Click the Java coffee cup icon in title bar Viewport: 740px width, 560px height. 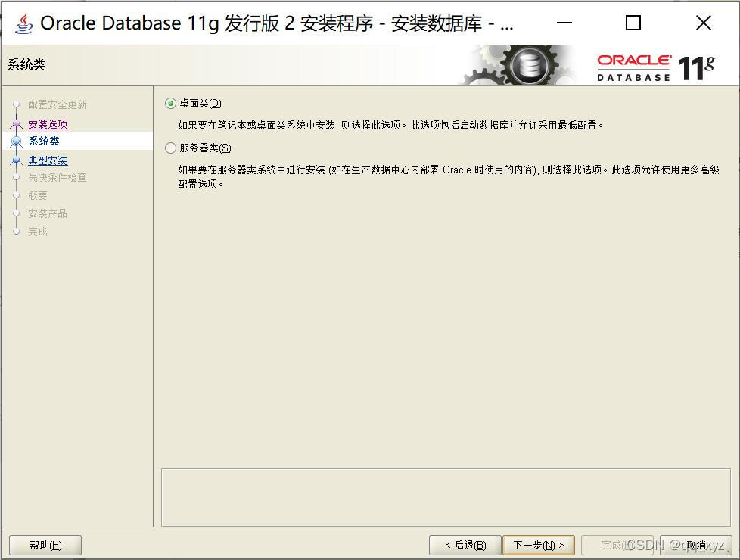23,22
